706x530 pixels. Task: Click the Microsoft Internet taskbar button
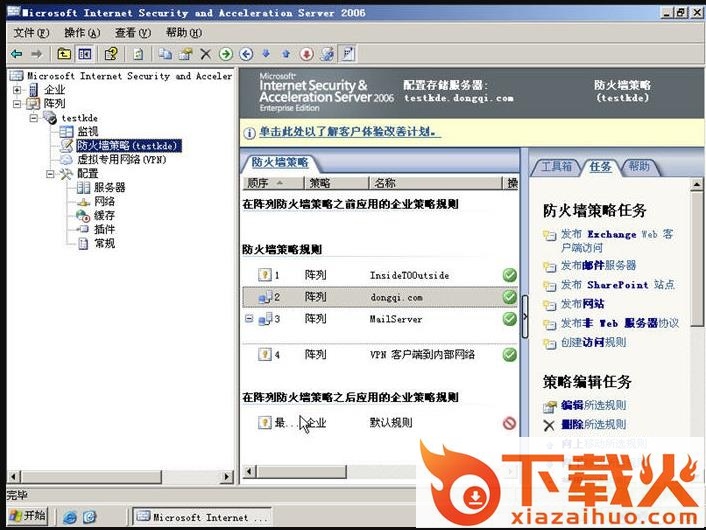(202, 517)
